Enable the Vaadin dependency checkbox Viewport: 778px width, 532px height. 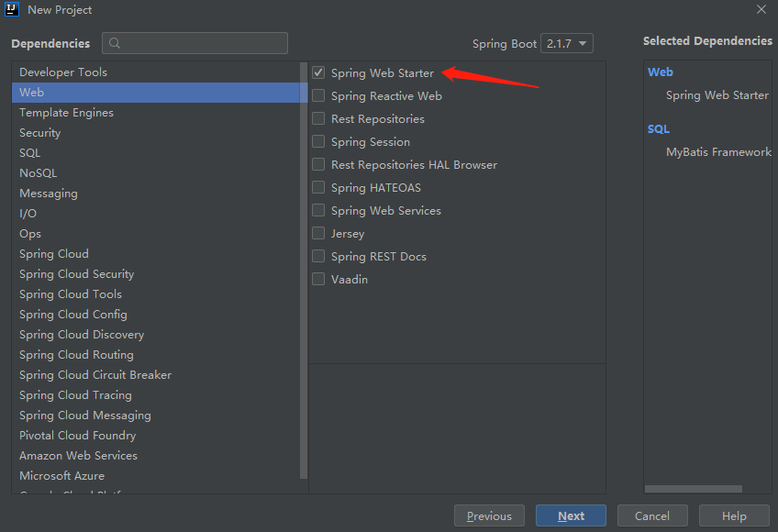coord(318,279)
